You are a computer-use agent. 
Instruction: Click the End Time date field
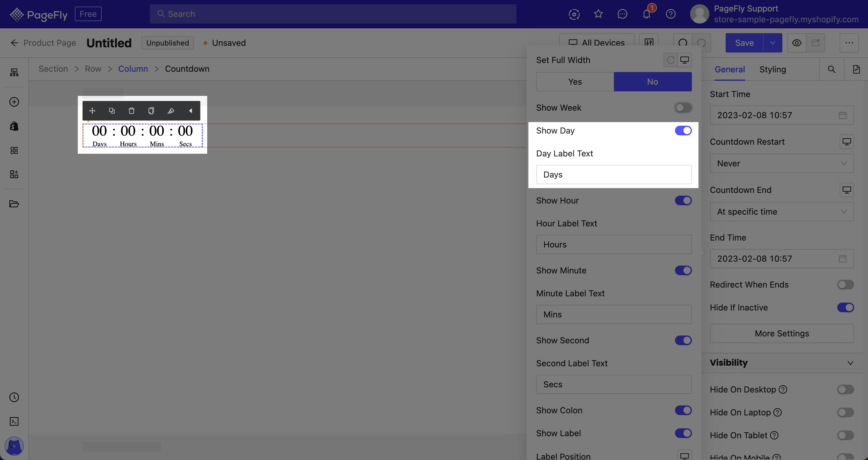point(782,259)
